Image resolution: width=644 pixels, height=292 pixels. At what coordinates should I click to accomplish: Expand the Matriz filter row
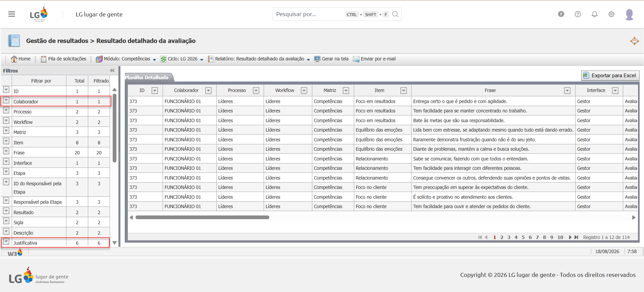tap(6, 131)
